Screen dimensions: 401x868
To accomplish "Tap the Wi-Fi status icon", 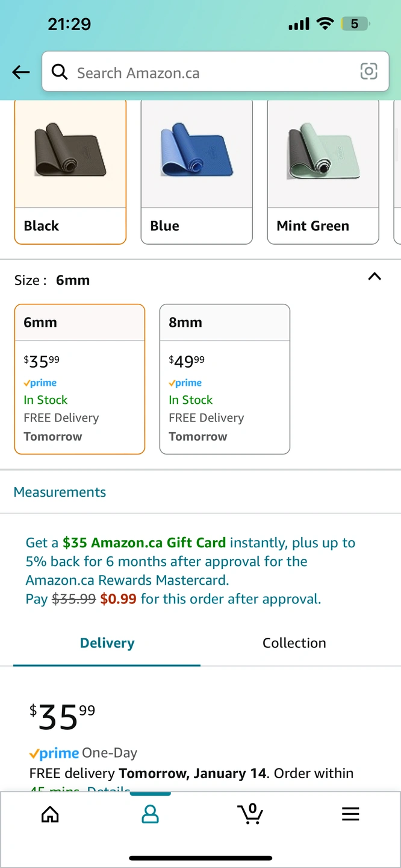I will [x=325, y=24].
